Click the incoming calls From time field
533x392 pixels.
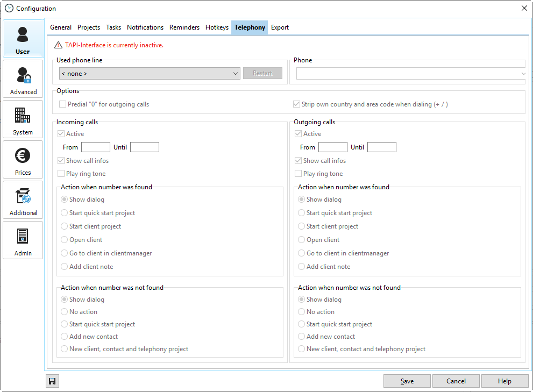click(x=95, y=147)
